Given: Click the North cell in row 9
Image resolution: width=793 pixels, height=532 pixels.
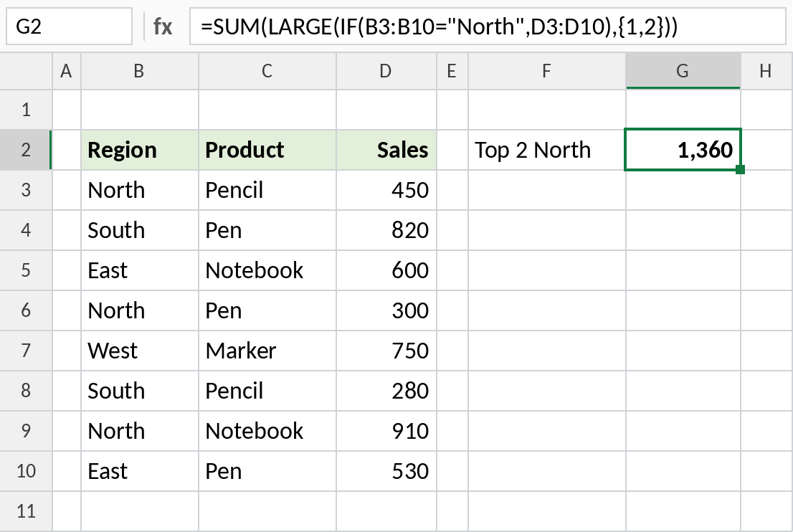Looking at the screenshot, I should [140, 431].
